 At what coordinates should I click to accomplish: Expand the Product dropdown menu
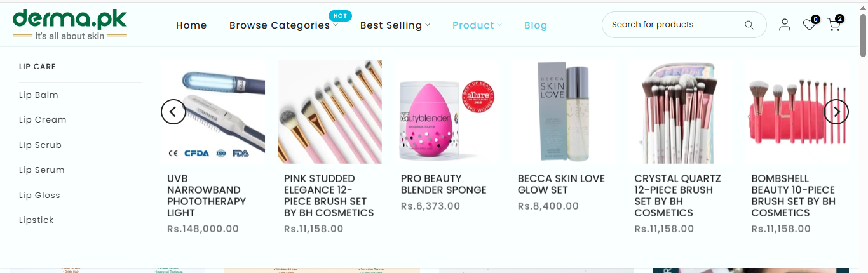477,25
